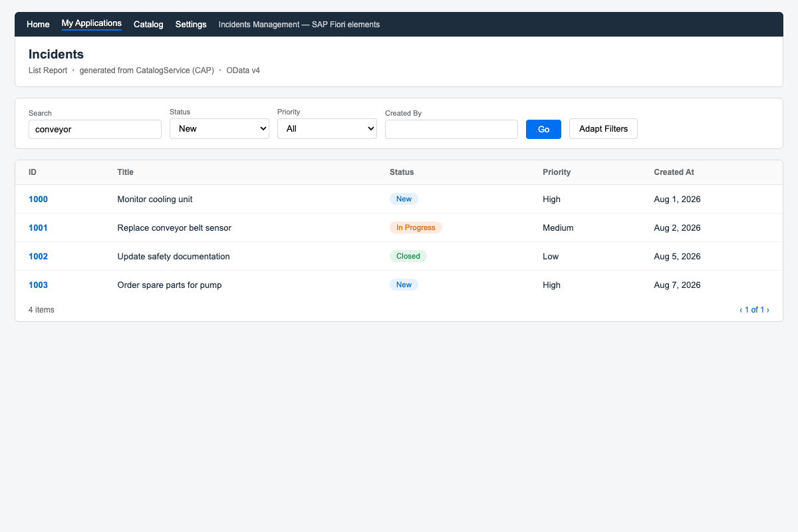798x532 pixels.
Task: Click the 1 of 1 pagination control
Action: pos(754,310)
